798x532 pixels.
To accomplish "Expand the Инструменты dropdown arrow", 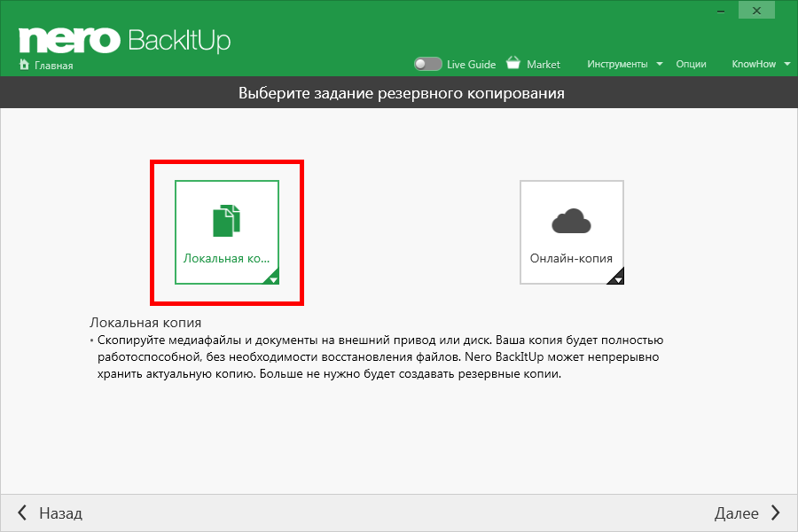I will [660, 64].
